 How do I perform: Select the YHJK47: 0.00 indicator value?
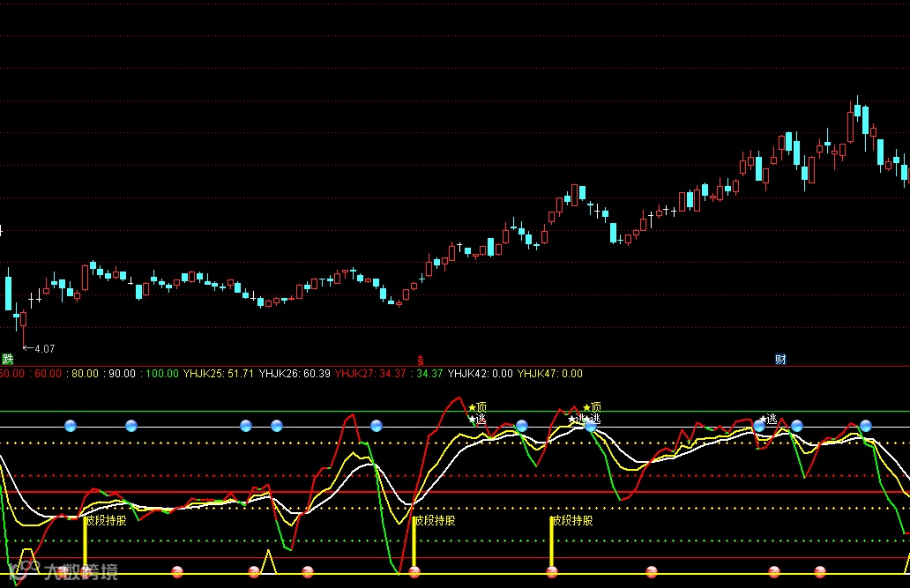tap(550, 374)
